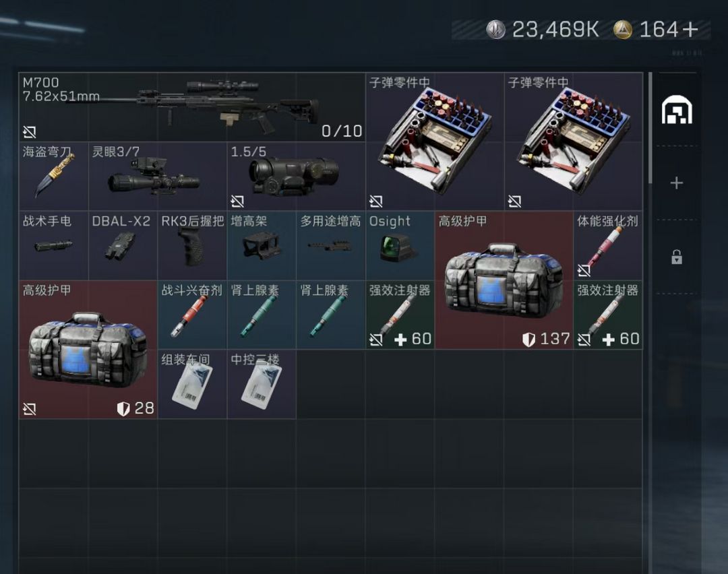
Task: Select the 中控三楼 keycard
Action: tap(262, 384)
